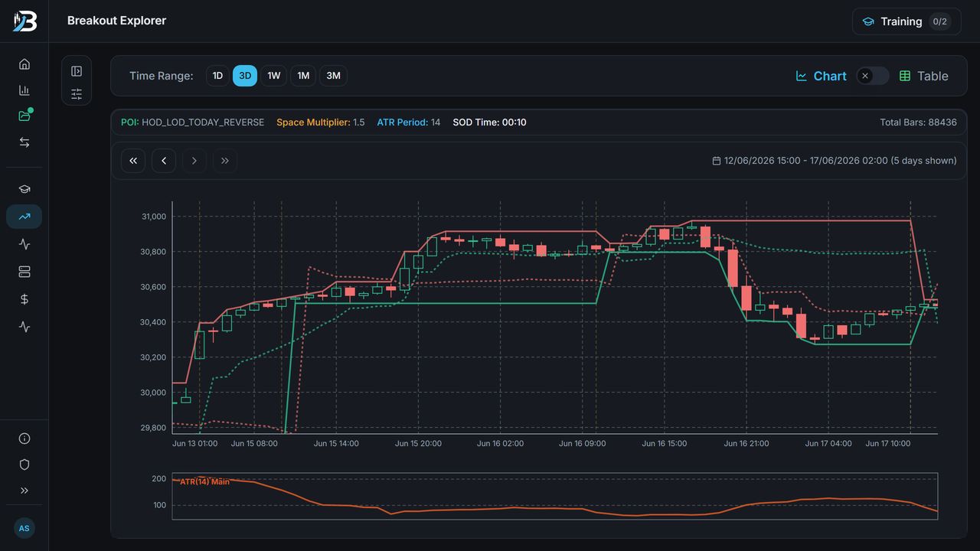This screenshot has height=551, width=980.
Task: Toggle the Chart/Table view switch
Action: coord(873,76)
